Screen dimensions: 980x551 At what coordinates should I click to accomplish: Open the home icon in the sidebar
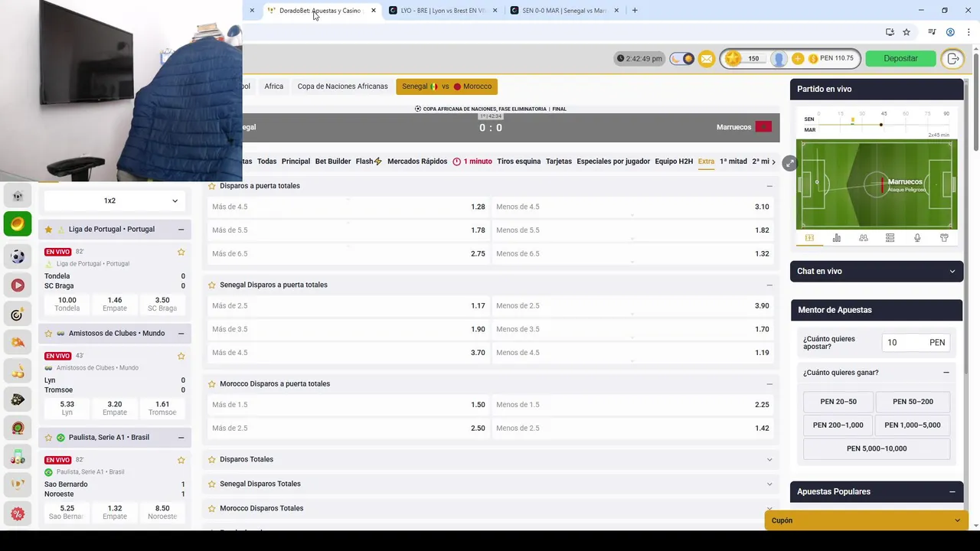coord(18,196)
